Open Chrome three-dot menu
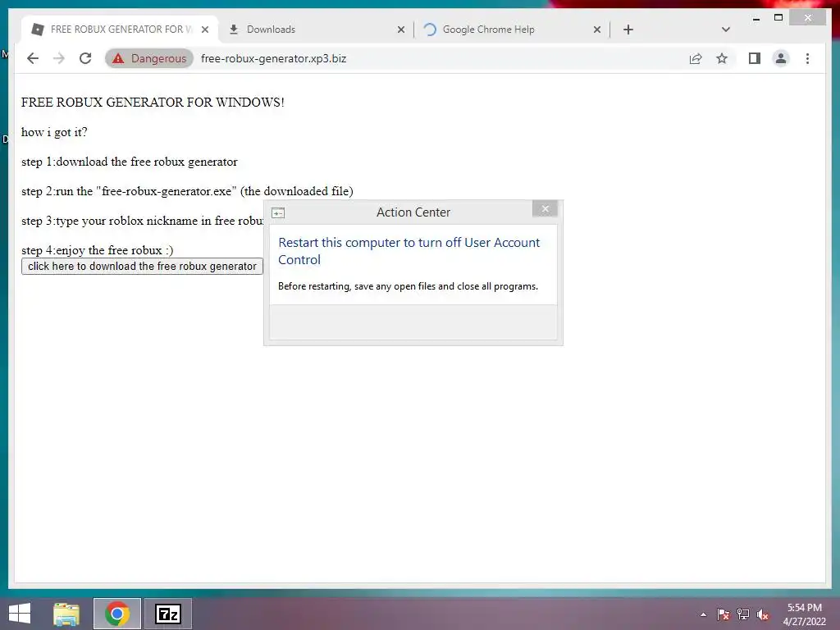The height and width of the screenshot is (630, 840). coord(807,58)
